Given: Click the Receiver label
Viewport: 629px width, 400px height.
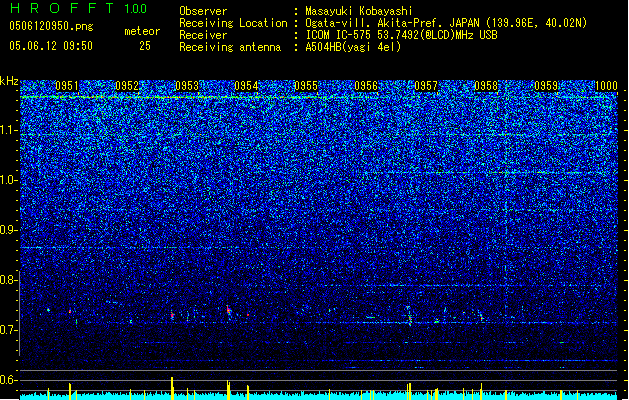Looking at the screenshot, I should pos(203,35).
